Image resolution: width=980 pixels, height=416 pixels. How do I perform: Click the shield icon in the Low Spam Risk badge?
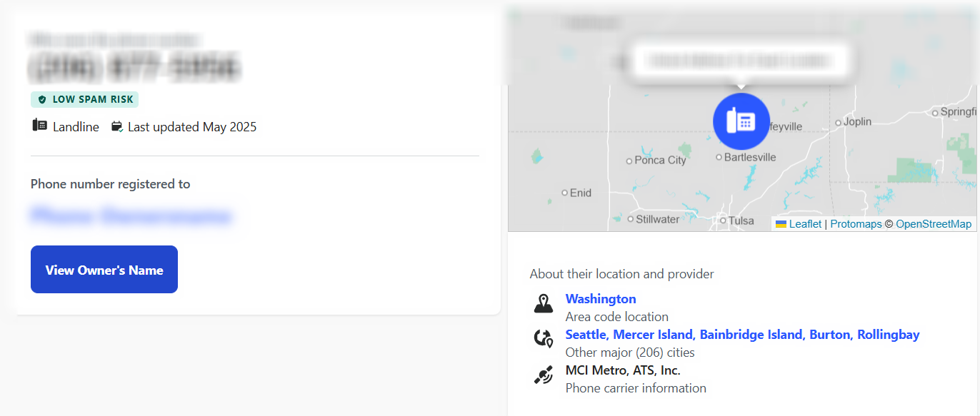42,100
